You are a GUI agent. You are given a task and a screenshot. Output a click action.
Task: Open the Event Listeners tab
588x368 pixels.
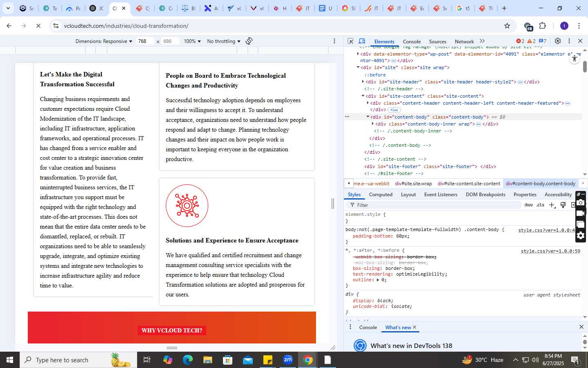[x=441, y=195]
